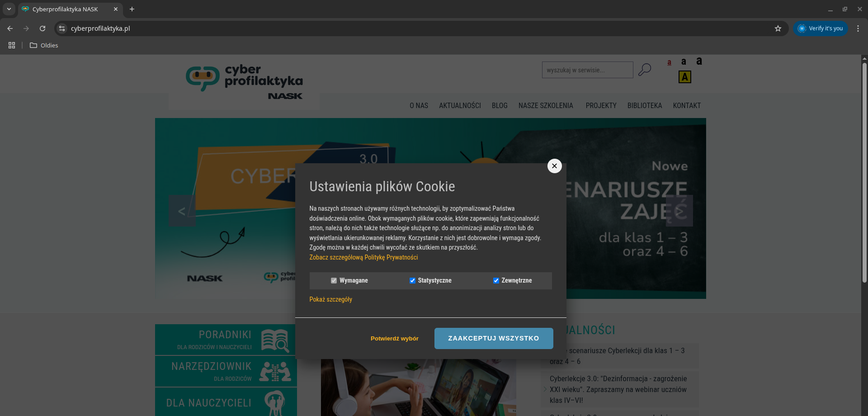Click Verify it's you profile button

point(821,28)
